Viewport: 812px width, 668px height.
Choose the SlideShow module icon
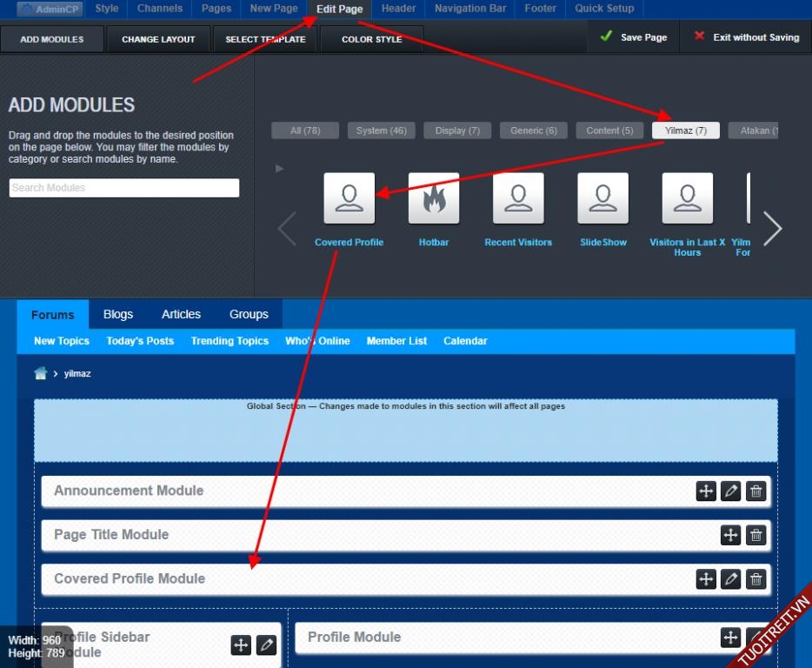coord(602,198)
